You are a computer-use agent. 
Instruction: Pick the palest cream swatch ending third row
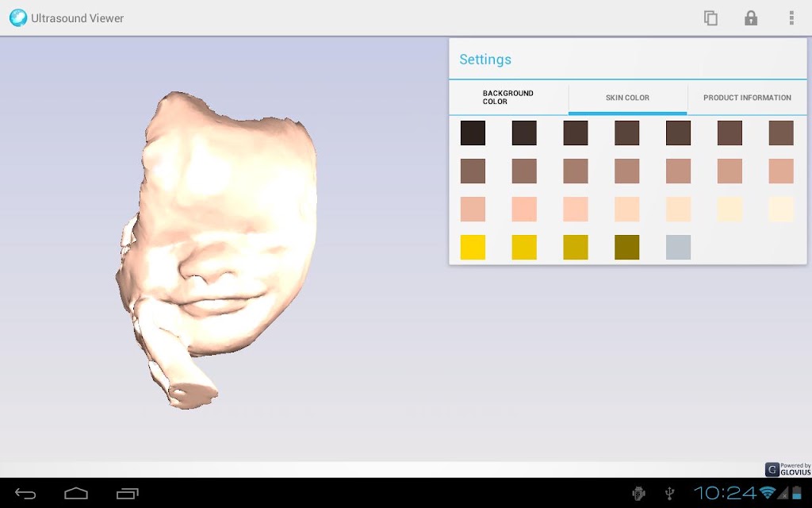(x=781, y=209)
